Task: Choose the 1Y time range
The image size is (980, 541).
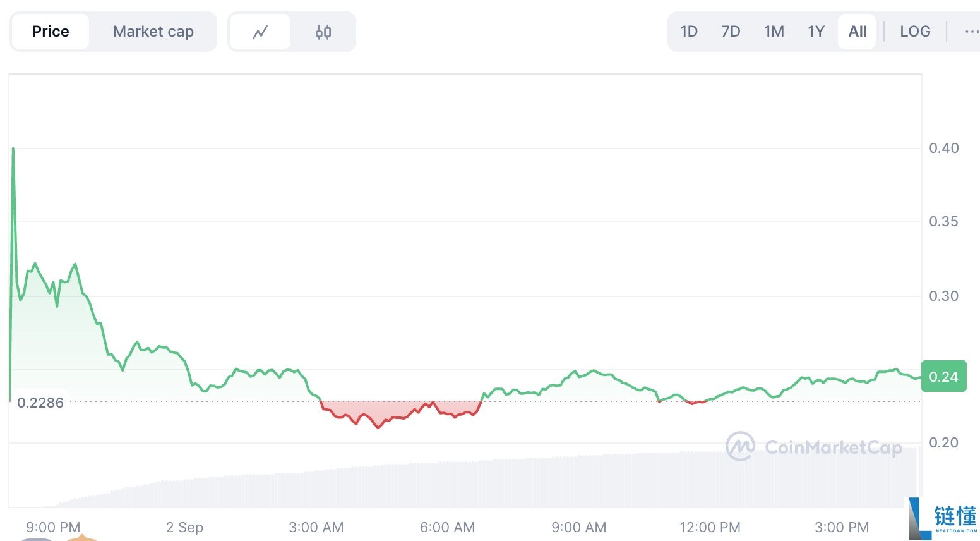Action: click(x=816, y=32)
